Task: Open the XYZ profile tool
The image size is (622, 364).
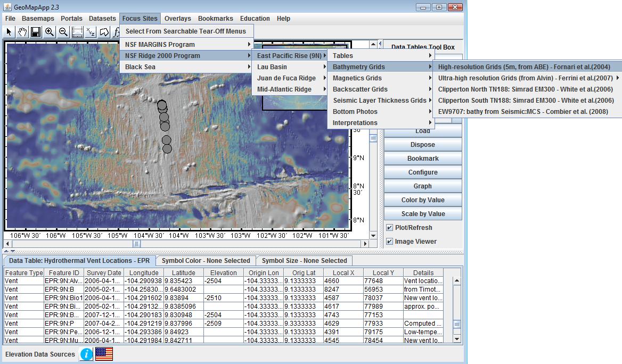Action: [x=91, y=32]
